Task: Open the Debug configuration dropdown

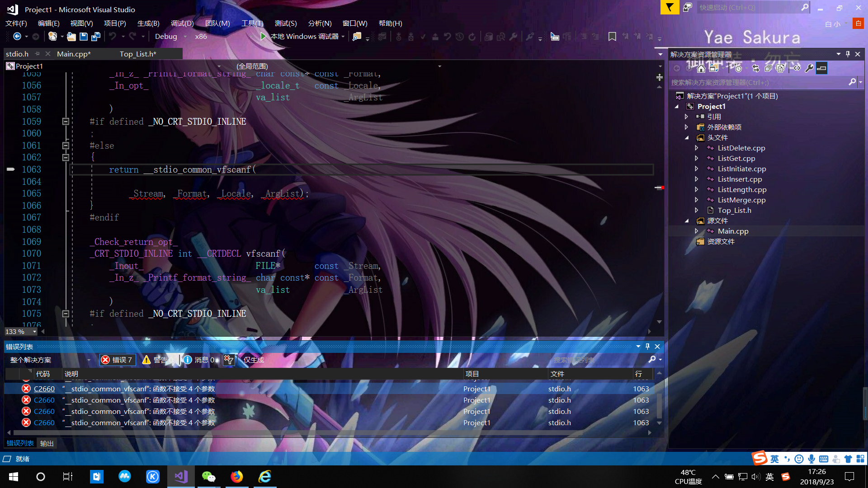Action: pyautogui.click(x=171, y=36)
